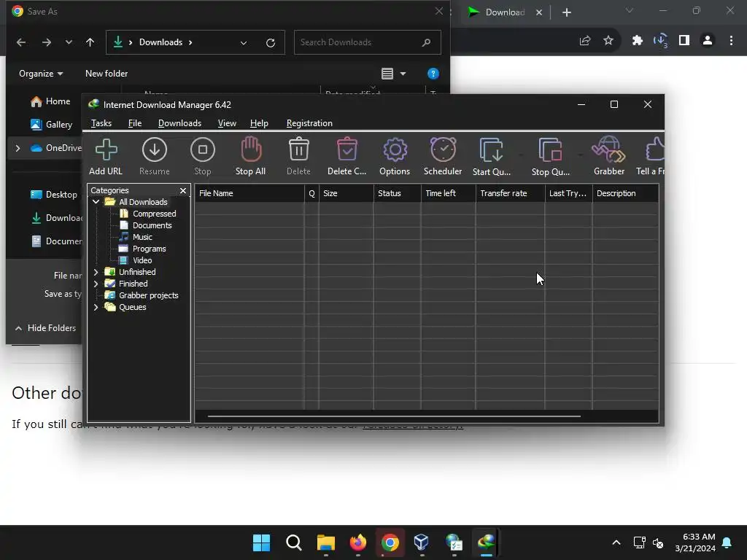The height and width of the screenshot is (560, 747).
Task: Open Chrome Extensions puzzle icon
Action: pyautogui.click(x=638, y=41)
